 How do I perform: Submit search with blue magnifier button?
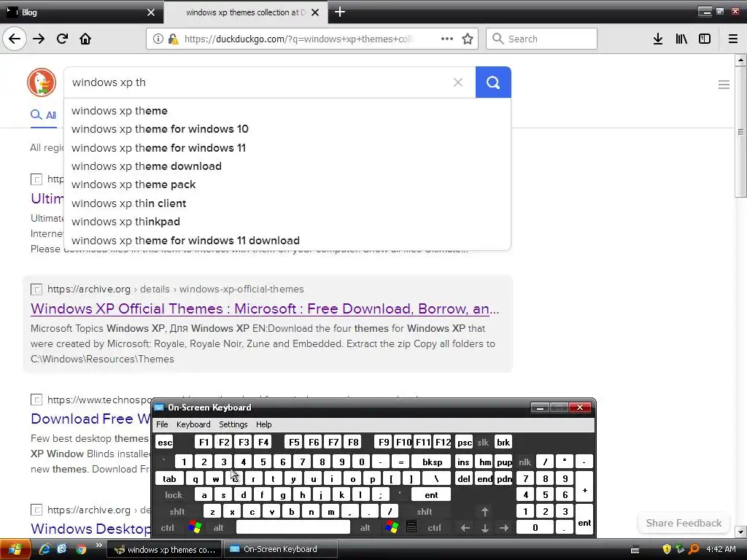(x=493, y=82)
